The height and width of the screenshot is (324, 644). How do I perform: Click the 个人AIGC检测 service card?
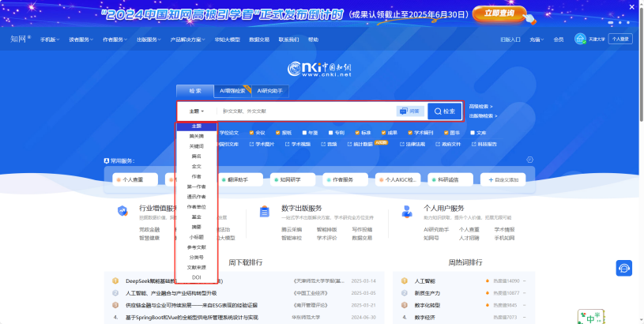click(x=398, y=179)
